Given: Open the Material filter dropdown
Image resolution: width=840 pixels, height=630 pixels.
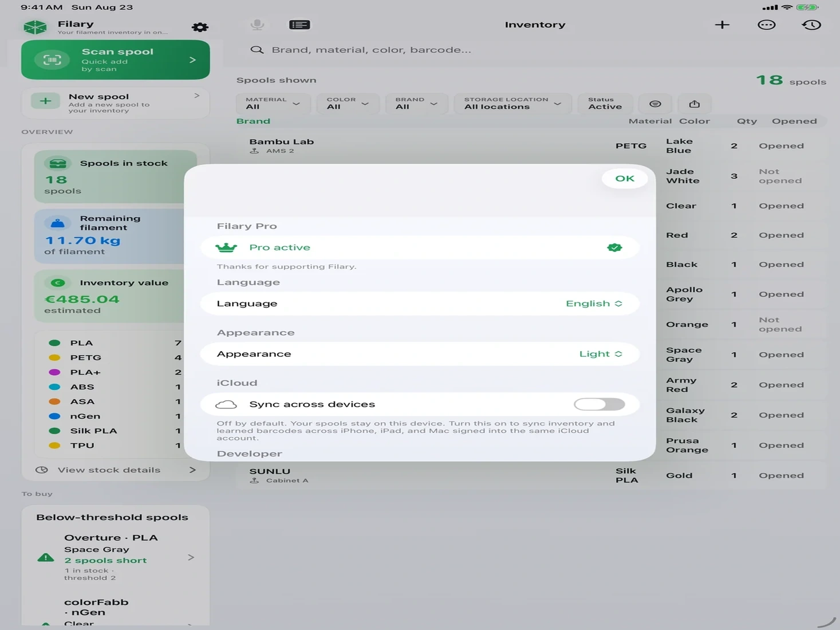Looking at the screenshot, I should [x=273, y=104].
